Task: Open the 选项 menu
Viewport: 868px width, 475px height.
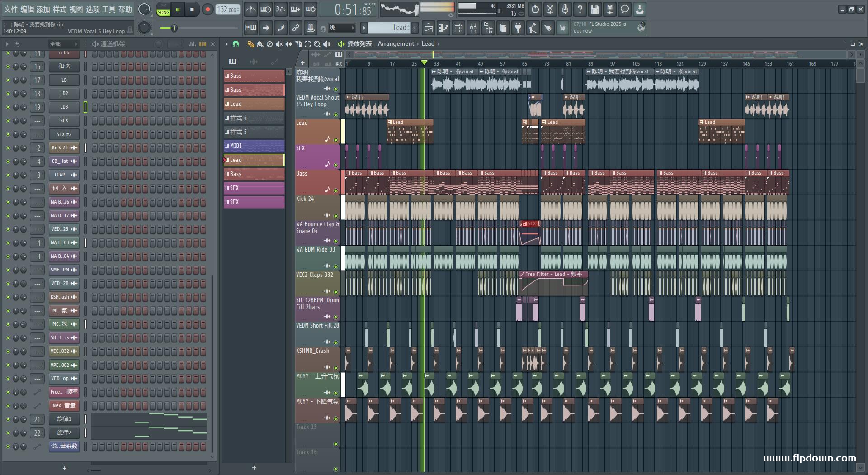Action: pyautogui.click(x=93, y=9)
